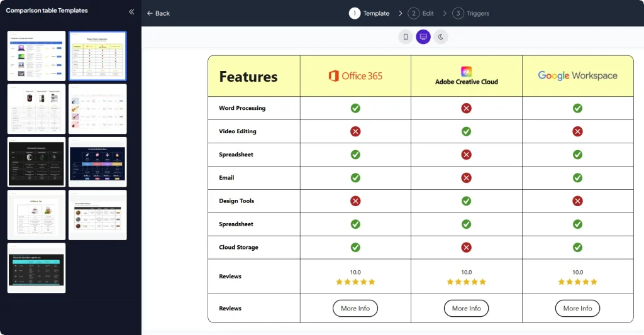This screenshot has height=335, width=644.
Task: Click Office 365 Video Editing cross icon
Action: [355, 131]
